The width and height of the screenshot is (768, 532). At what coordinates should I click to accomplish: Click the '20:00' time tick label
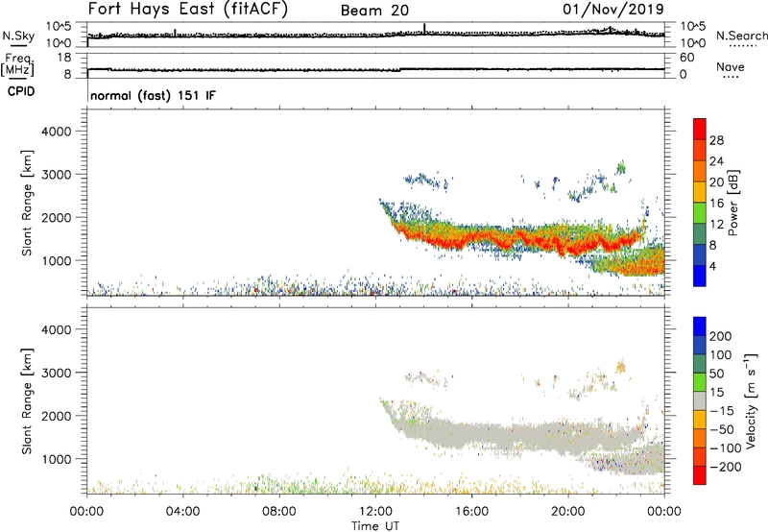tap(567, 512)
